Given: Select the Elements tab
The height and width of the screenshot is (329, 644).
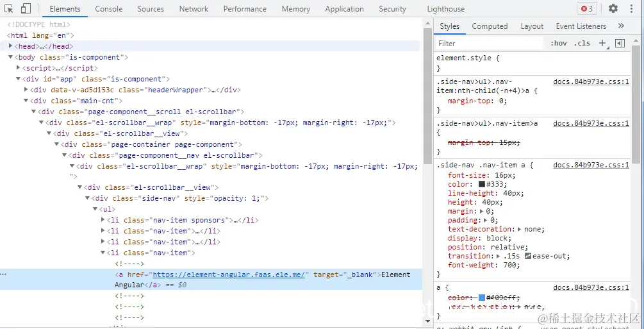Looking at the screenshot, I should 65,8.
